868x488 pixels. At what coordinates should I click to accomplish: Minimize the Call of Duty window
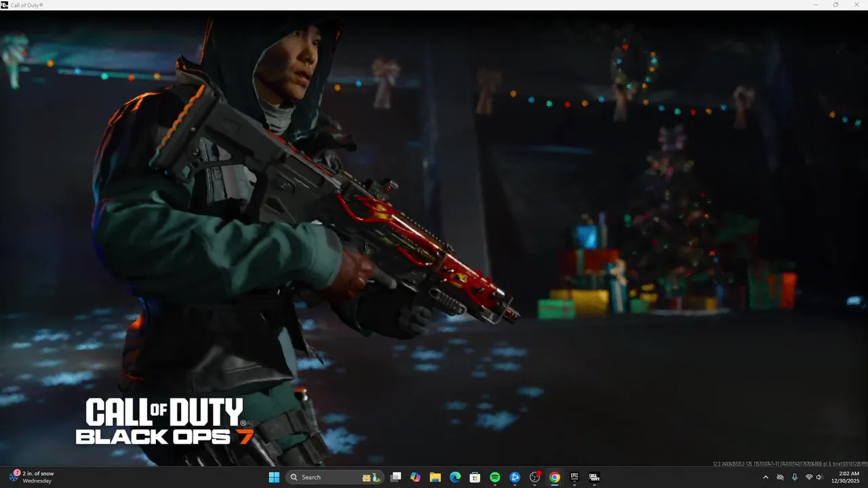(816, 5)
